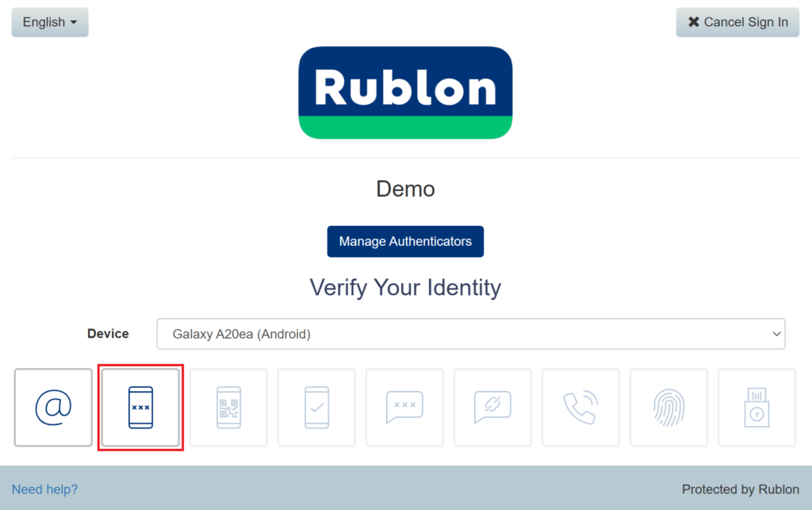Select the Phone Call authentication method

pos(580,408)
